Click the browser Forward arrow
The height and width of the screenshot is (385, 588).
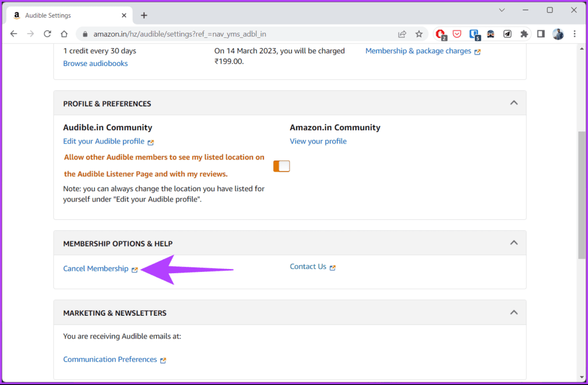30,34
